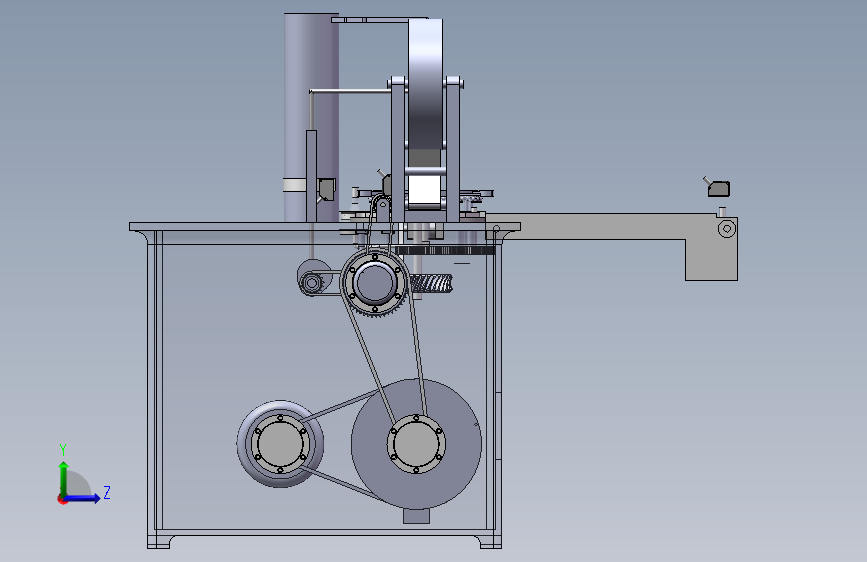Select the upright wheel in the top frame

pos(425,83)
